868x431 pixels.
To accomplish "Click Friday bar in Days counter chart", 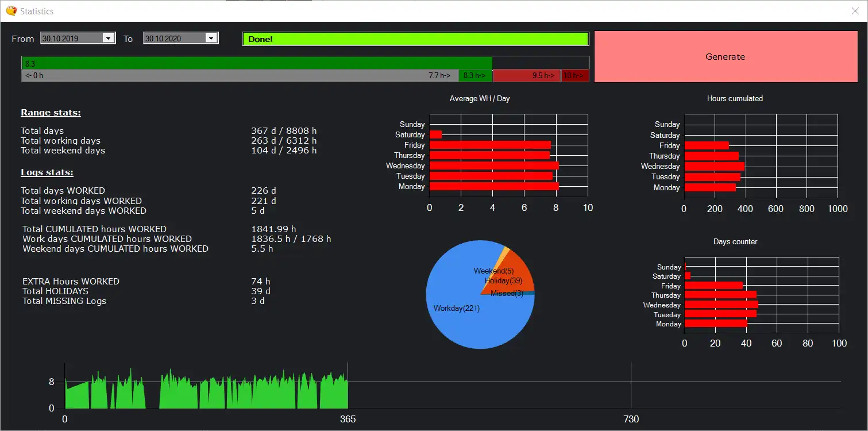I will click(x=713, y=286).
